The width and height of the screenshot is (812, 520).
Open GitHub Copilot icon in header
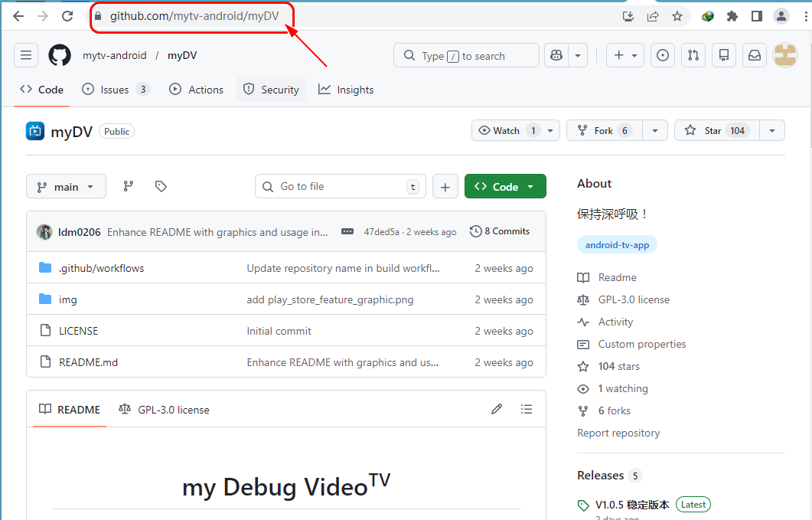coord(556,55)
